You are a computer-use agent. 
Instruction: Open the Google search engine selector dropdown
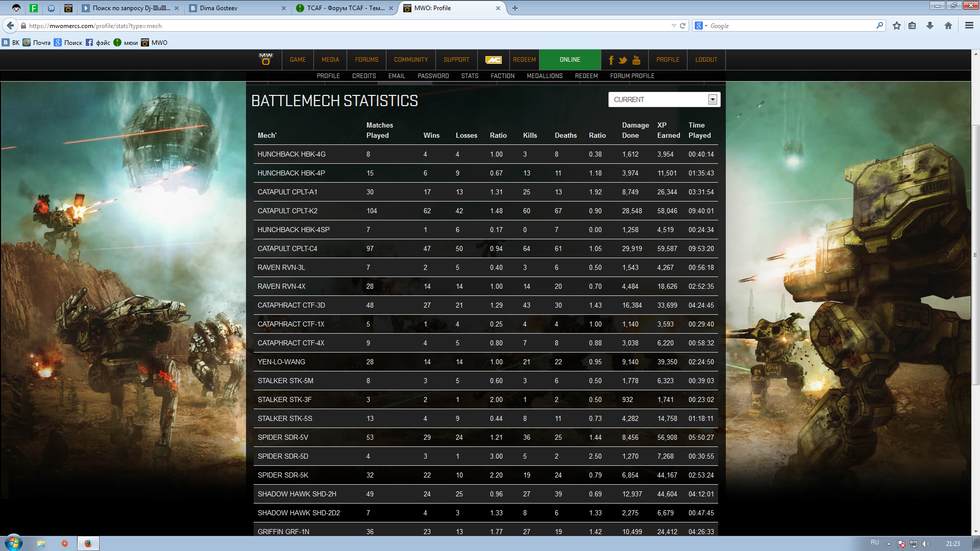(x=701, y=26)
